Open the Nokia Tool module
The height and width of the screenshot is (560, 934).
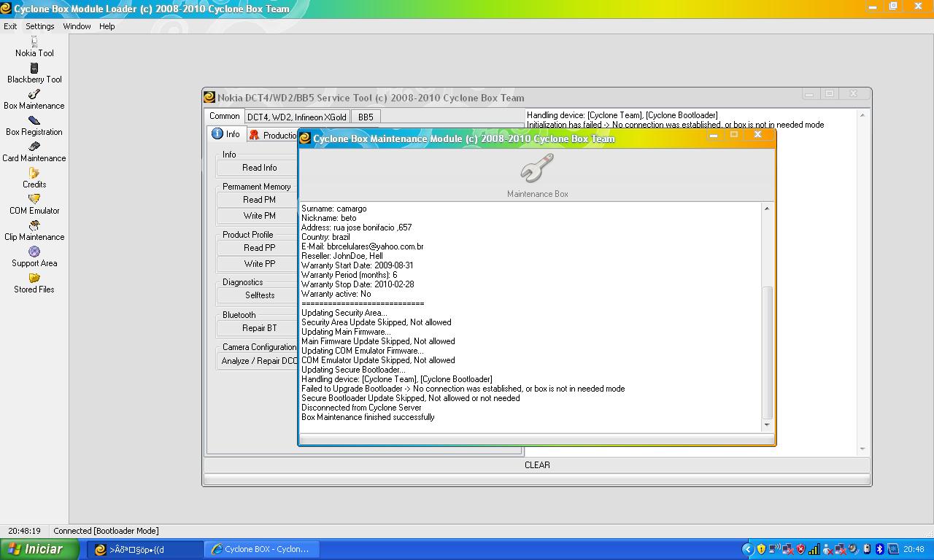coord(34,47)
